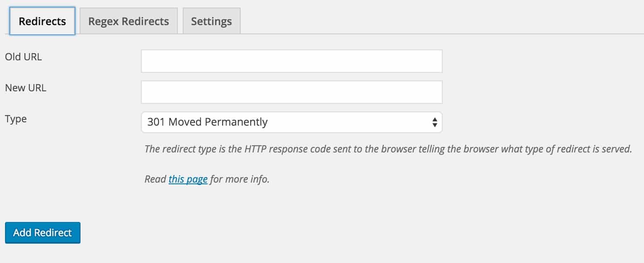Screen dimensions: 644x263
Task: Place cursor at end of New URL box
Action: (x=436, y=92)
